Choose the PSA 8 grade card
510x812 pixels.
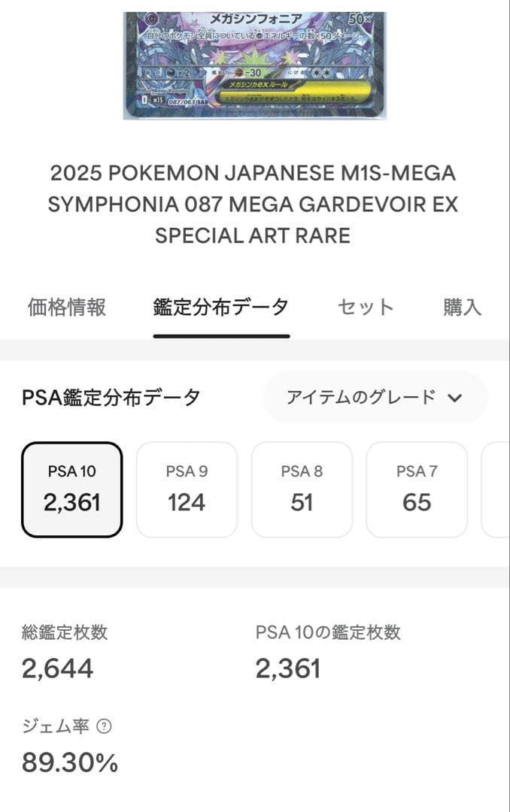pyautogui.click(x=302, y=489)
